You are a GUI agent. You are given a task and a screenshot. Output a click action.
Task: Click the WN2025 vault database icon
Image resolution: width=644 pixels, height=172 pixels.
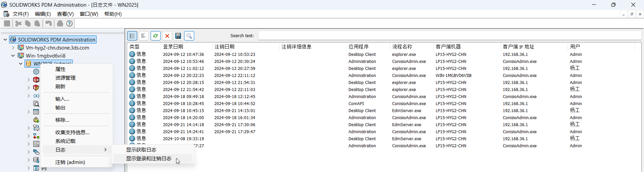29,64
